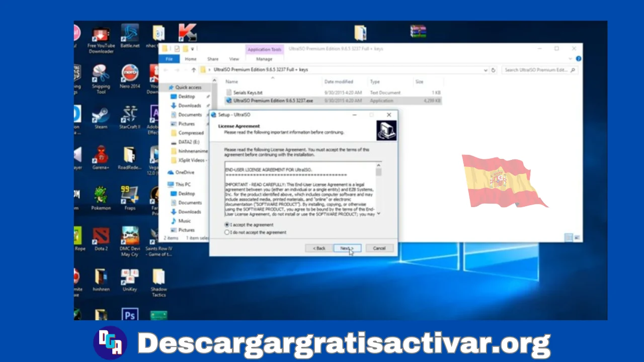Launch Dota 2 from the desktop

pyautogui.click(x=101, y=239)
